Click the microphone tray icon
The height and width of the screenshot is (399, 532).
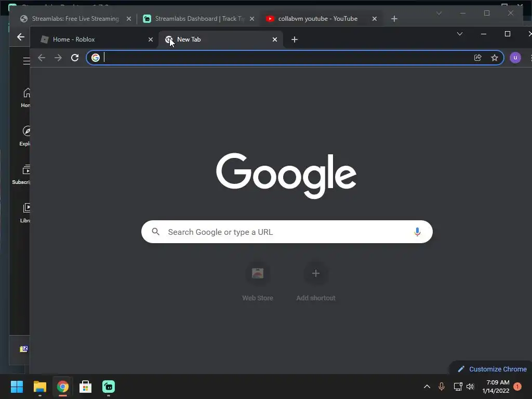pyautogui.click(x=442, y=387)
